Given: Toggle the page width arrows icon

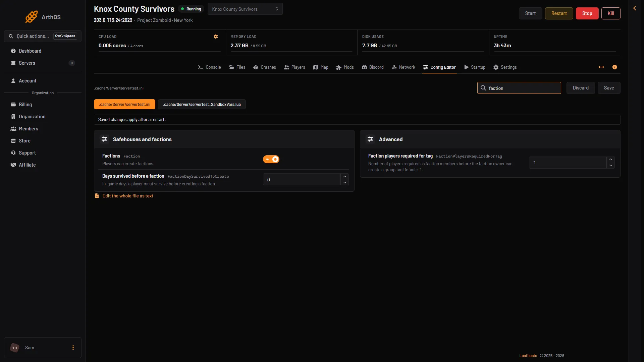Looking at the screenshot, I should (x=601, y=67).
